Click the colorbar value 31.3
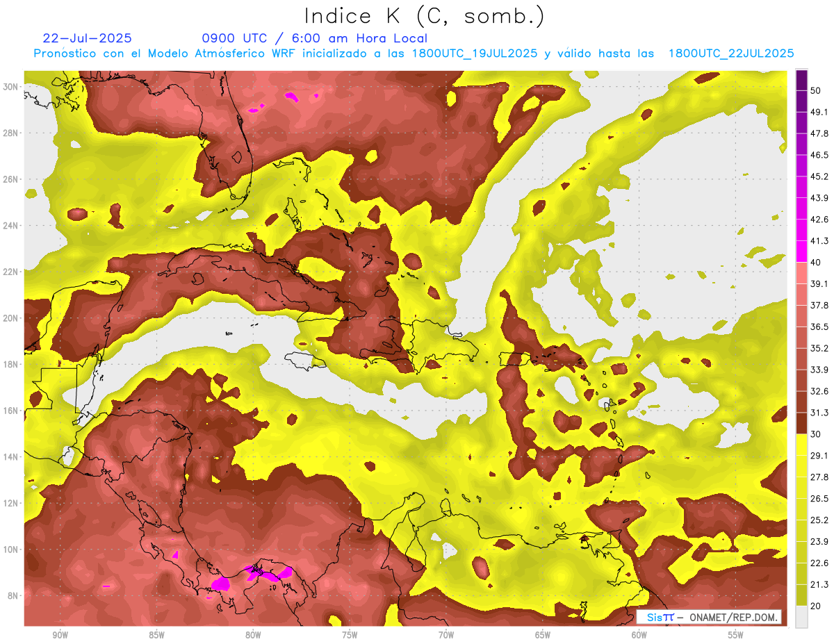 click(x=819, y=413)
